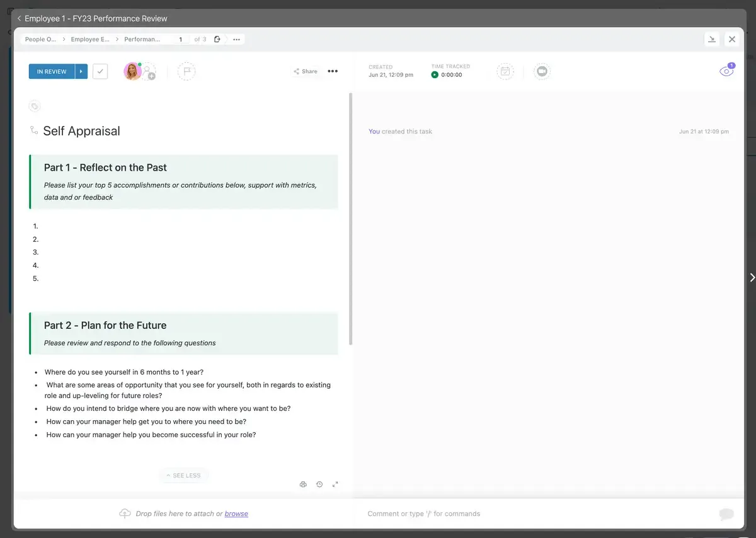Image resolution: width=756 pixels, height=538 pixels.
Task: Click the Created date Jun 21, 12:09 pm
Action: 391,75
